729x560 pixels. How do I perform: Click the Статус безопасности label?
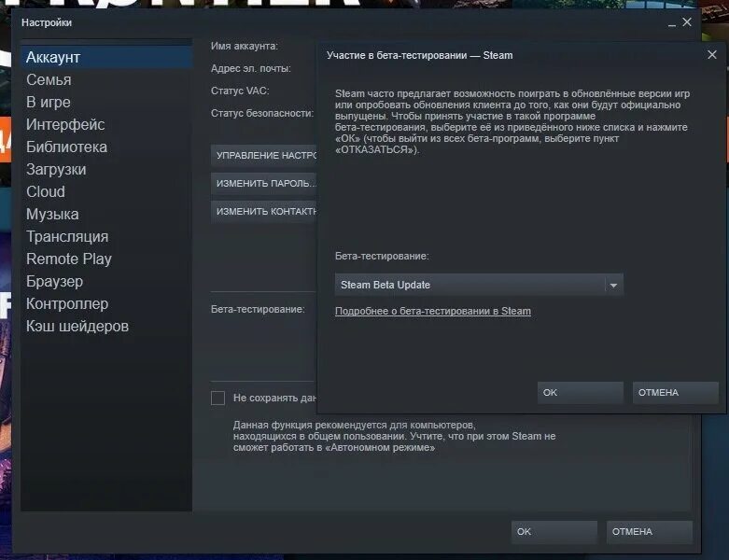click(262, 113)
